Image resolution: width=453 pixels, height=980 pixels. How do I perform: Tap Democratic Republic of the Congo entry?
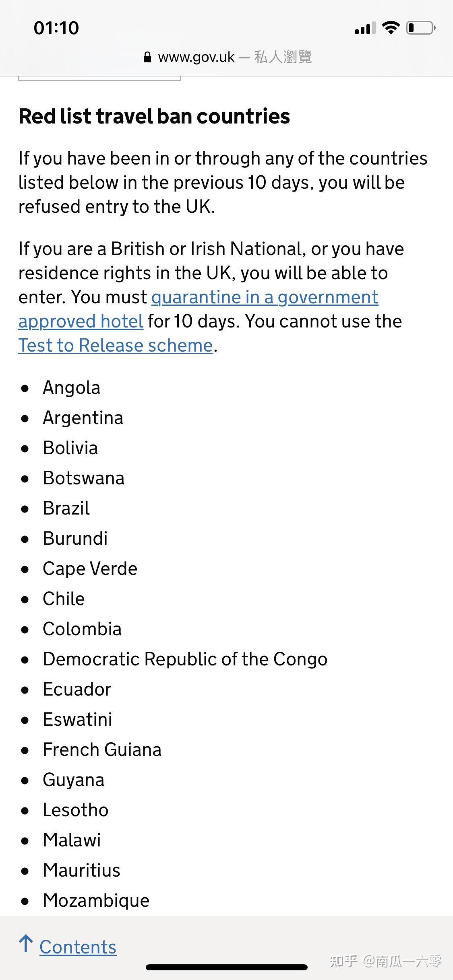pos(185,659)
